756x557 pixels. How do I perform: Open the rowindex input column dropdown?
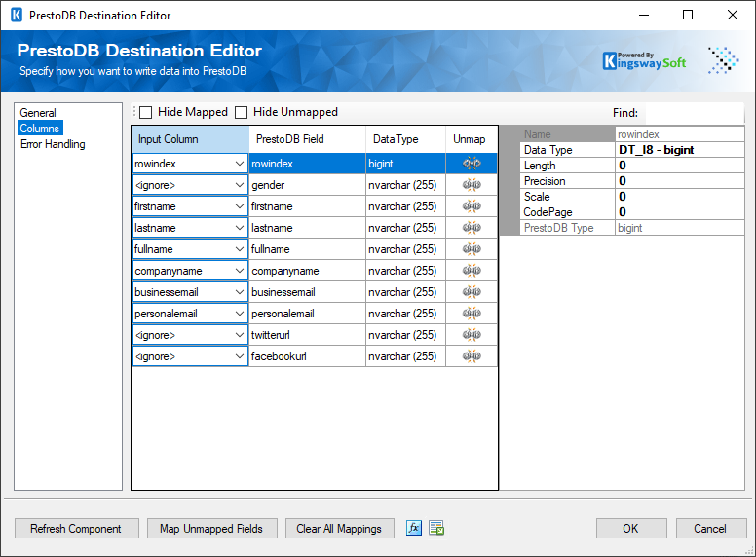(x=239, y=164)
